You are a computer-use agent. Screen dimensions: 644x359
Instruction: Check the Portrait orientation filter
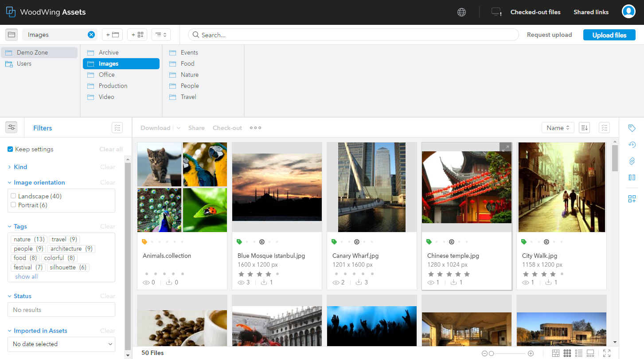tap(13, 205)
